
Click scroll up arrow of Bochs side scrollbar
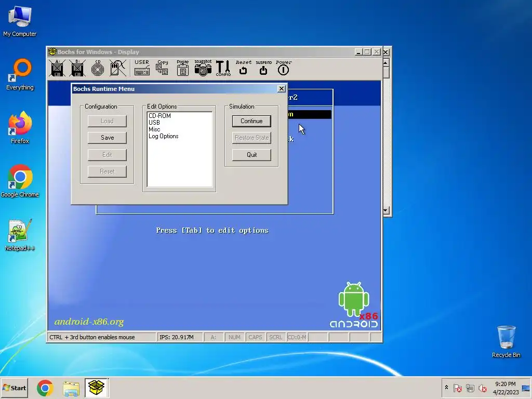click(x=386, y=63)
